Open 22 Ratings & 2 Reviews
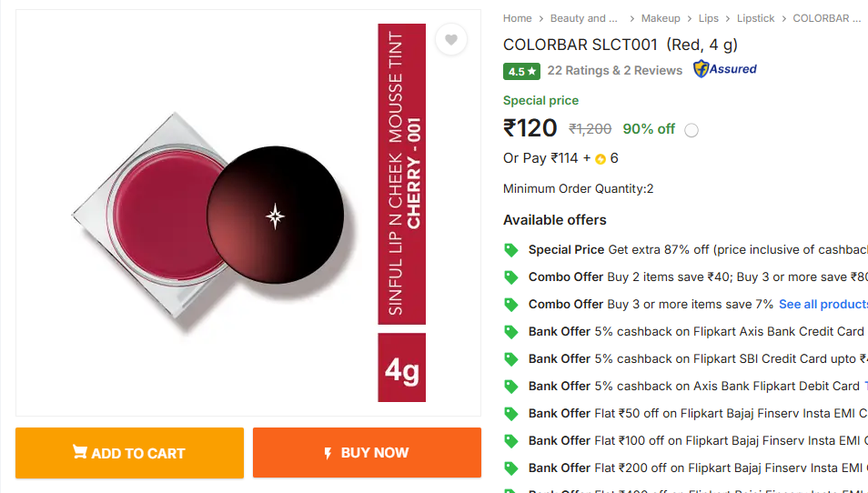The image size is (868, 493). click(x=615, y=70)
